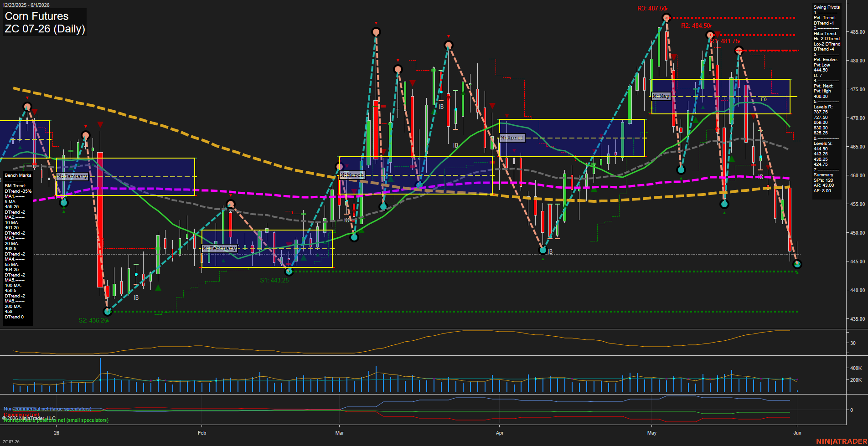Image resolution: width=868 pixels, height=446 pixels.
Task: Click the Apr date axis label
Action: click(500, 433)
